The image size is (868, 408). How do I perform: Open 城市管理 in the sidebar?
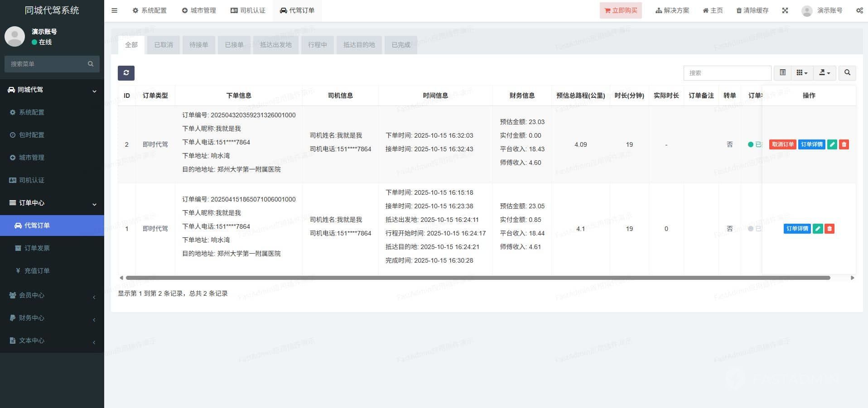pos(52,158)
